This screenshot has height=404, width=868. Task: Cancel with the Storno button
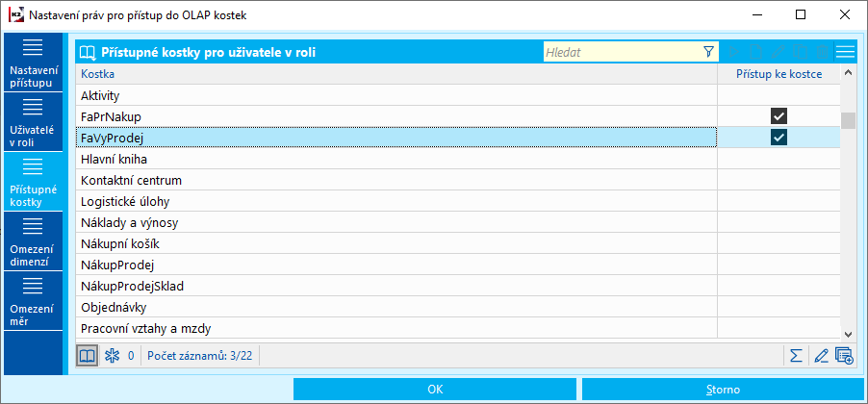point(723,389)
